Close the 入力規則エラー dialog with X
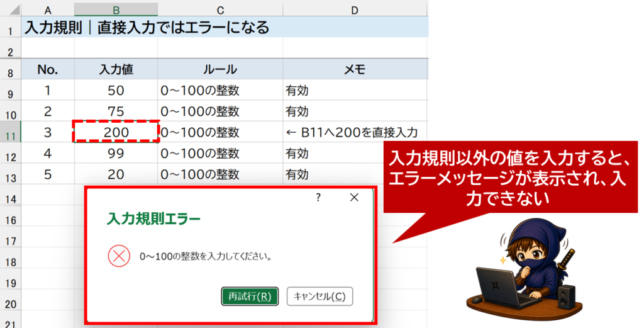 tap(354, 198)
